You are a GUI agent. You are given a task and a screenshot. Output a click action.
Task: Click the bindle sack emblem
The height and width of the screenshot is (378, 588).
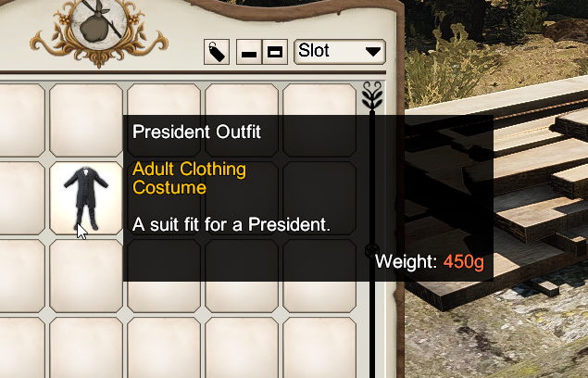[x=99, y=26]
